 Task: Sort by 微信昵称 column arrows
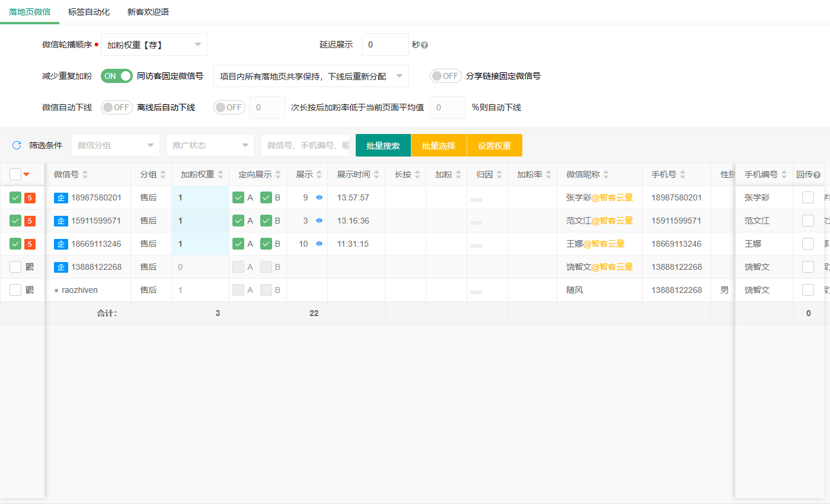[x=606, y=174]
